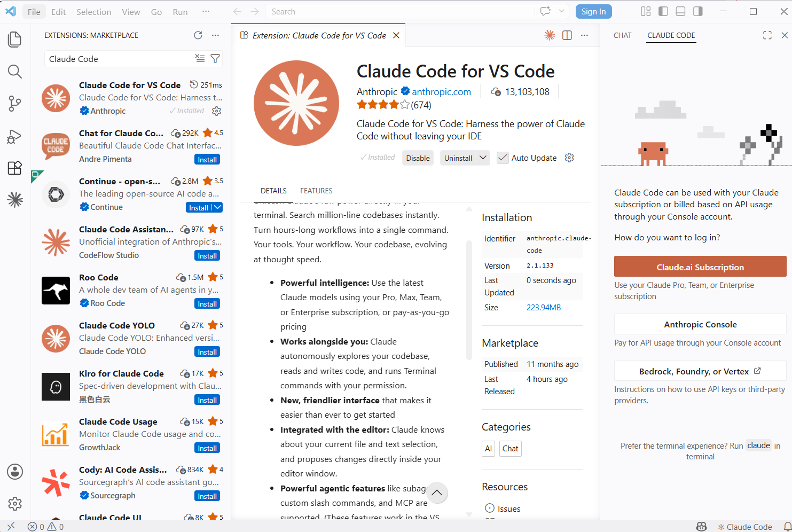Go forward with the navigation arrow
792x532 pixels.
[x=255, y=11]
